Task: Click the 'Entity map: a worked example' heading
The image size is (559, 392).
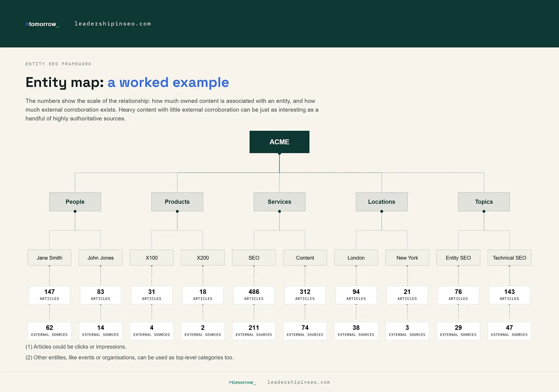Action: tap(127, 82)
